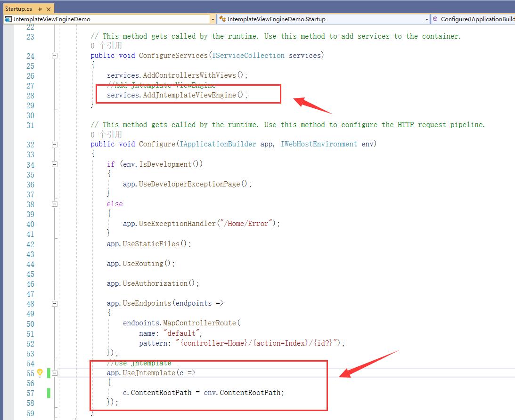Collapse the ConfigureServices method at line 24

point(55,56)
